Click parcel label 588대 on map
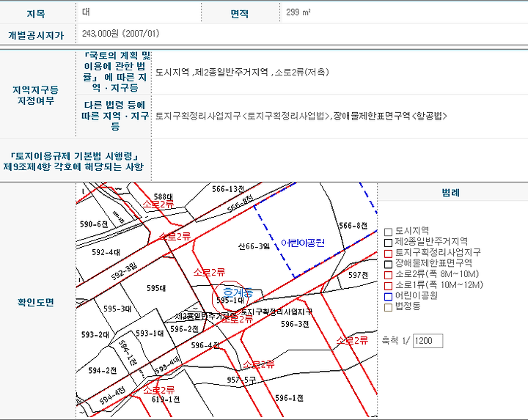 164,196
